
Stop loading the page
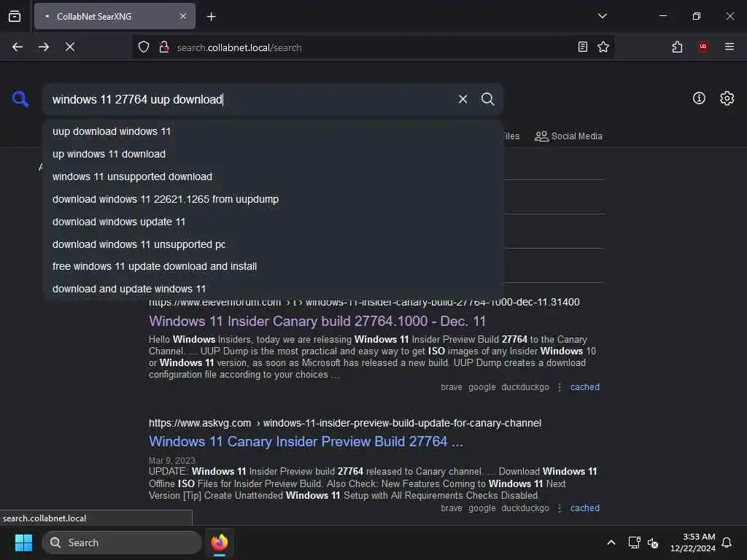click(x=70, y=47)
